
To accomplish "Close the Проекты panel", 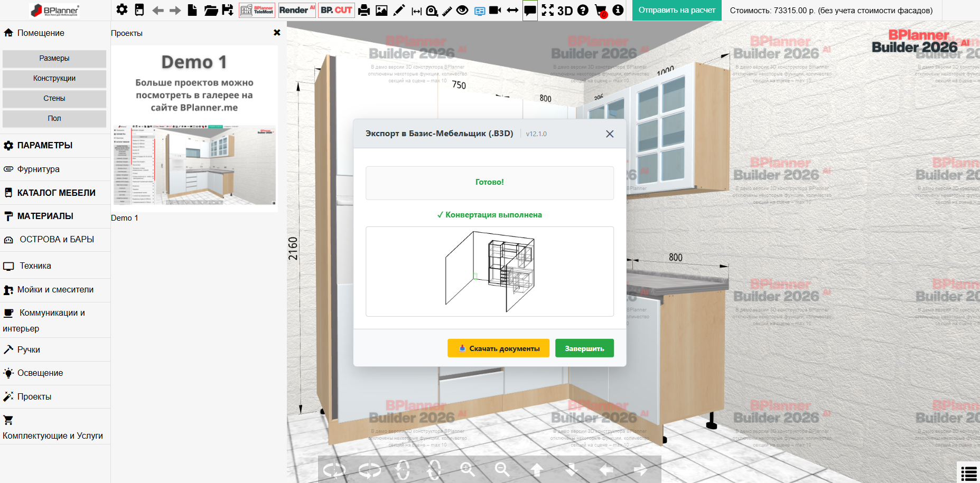I will (277, 33).
